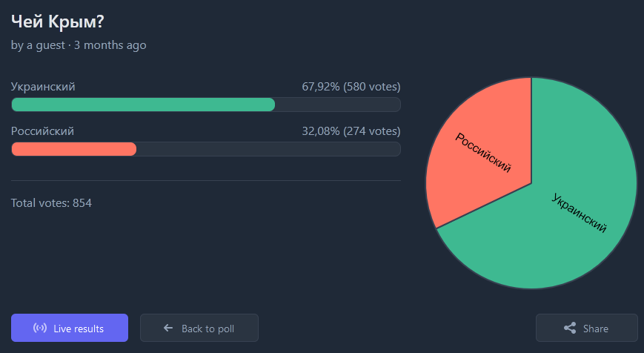Click the green Украинский progress bar fill
The image size is (644, 353).
[x=143, y=105]
